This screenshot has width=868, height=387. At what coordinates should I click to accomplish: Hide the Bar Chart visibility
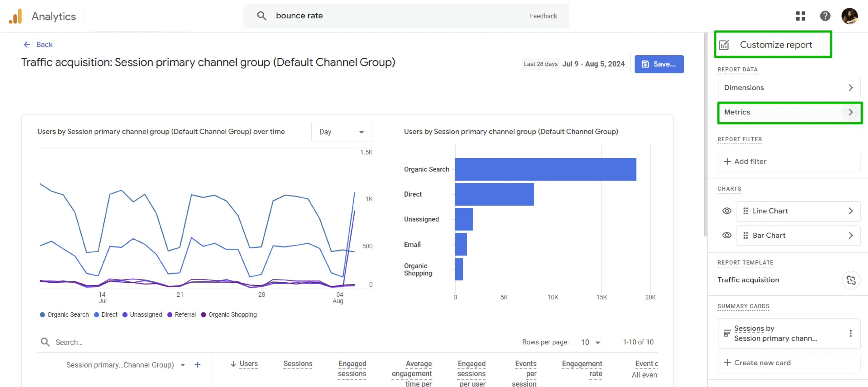point(727,235)
